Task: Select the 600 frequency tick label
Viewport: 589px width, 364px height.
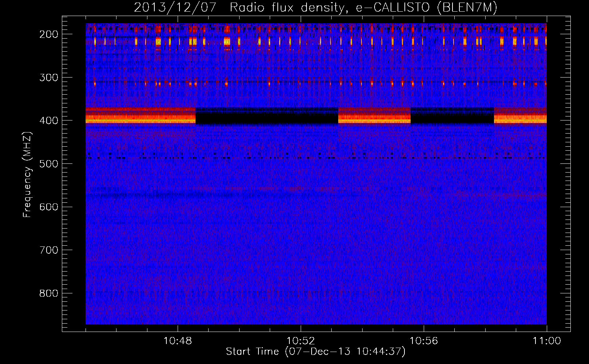Action: click(x=49, y=207)
